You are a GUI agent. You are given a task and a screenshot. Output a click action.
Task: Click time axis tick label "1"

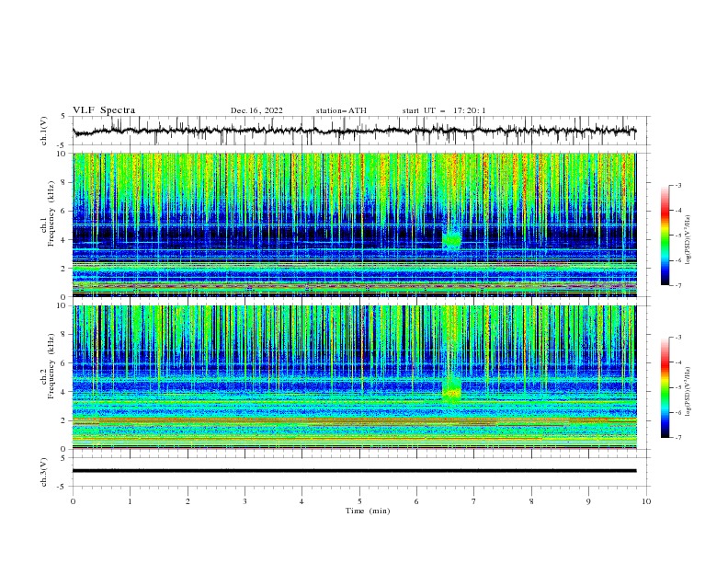[130, 501]
